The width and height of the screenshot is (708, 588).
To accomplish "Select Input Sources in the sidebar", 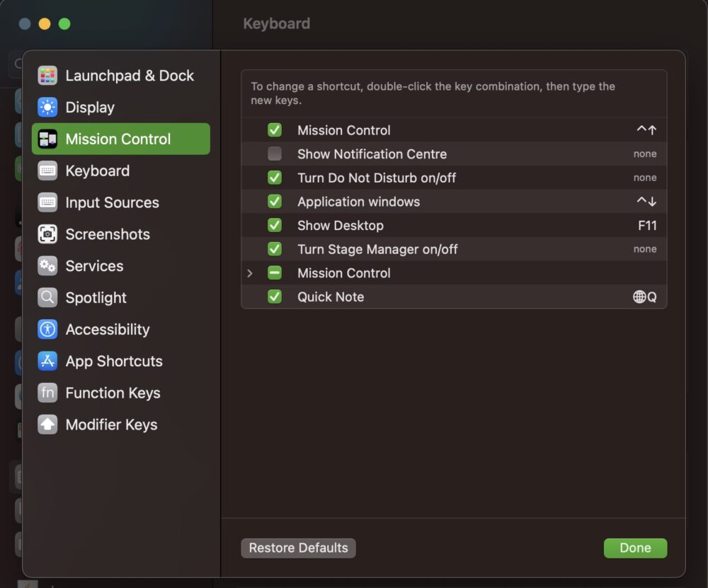I will (112, 202).
